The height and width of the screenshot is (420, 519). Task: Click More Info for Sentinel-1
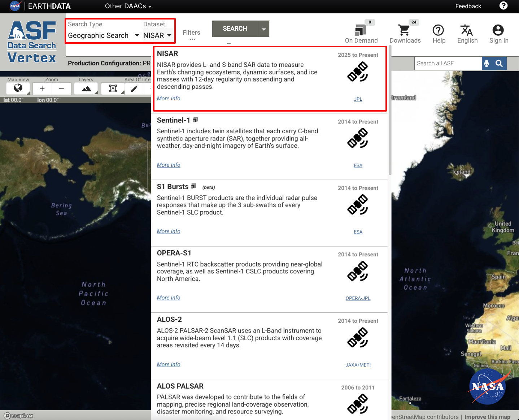[x=168, y=165]
